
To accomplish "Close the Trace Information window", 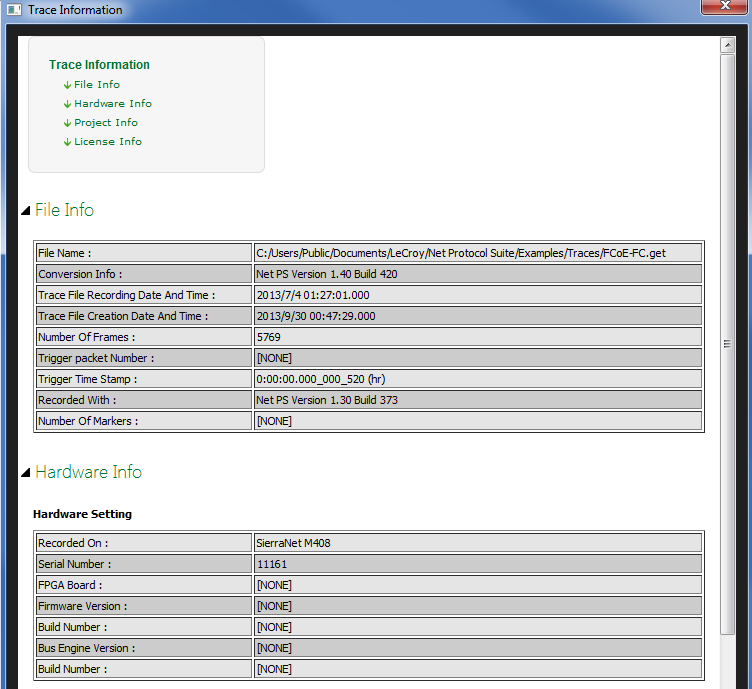I will click(724, 7).
